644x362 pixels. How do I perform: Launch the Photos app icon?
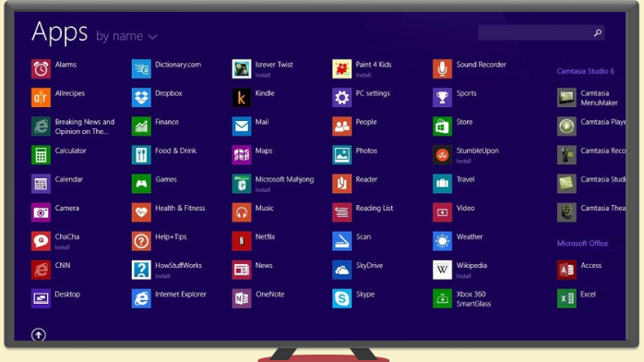click(341, 155)
